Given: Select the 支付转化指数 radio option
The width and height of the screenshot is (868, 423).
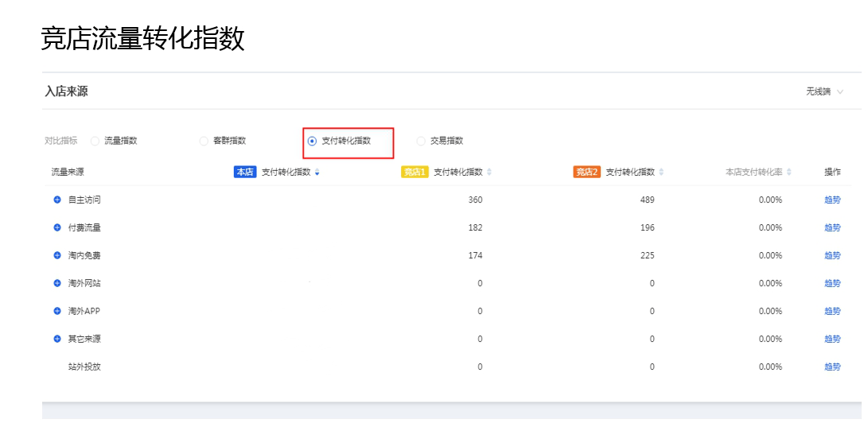Looking at the screenshot, I should pos(312,142).
